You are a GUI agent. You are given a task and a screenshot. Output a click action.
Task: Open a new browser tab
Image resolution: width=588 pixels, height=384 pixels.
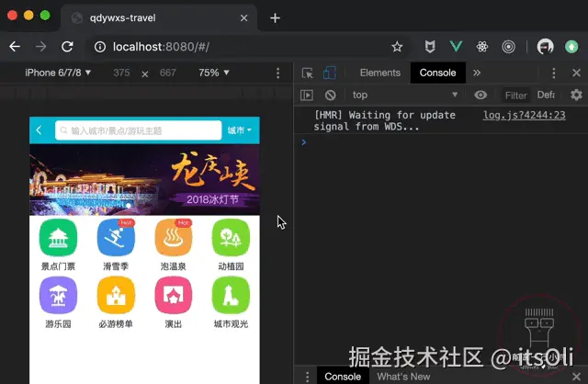tap(275, 18)
